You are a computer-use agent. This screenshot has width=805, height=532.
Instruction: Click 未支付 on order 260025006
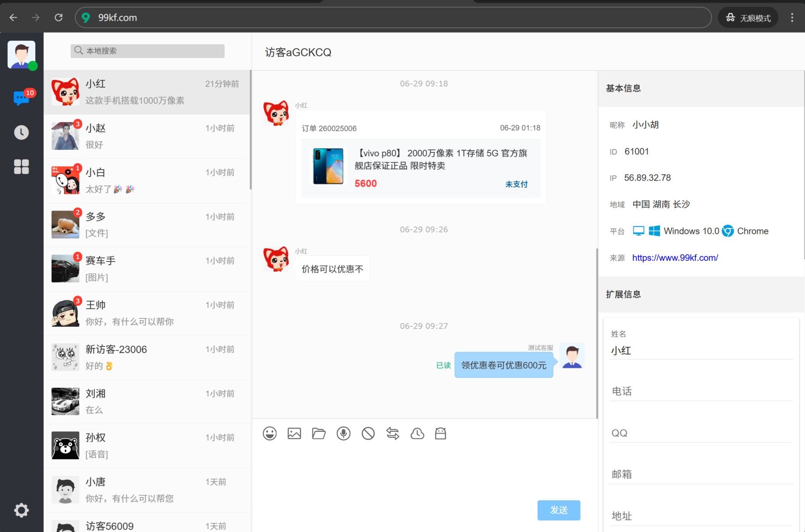coord(516,184)
